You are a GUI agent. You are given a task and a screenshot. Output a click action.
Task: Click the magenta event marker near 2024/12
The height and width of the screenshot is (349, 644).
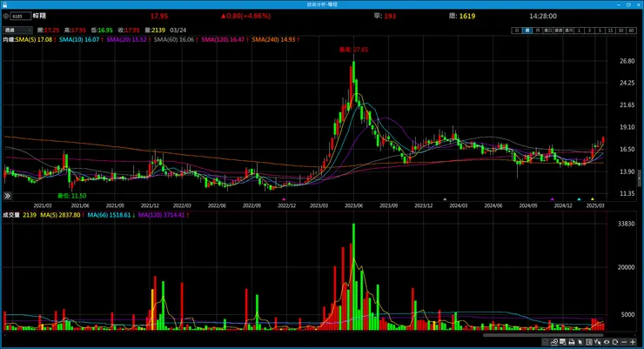[x=552, y=199]
